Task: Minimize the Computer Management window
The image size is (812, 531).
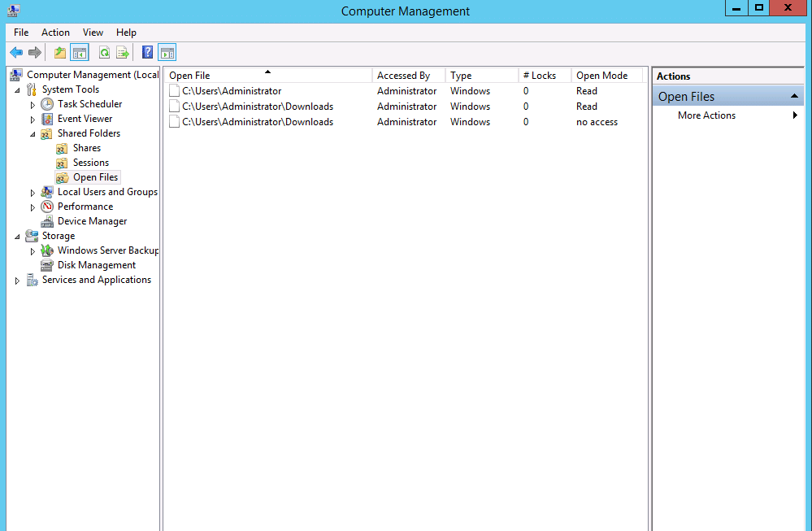Action: pyautogui.click(x=736, y=8)
